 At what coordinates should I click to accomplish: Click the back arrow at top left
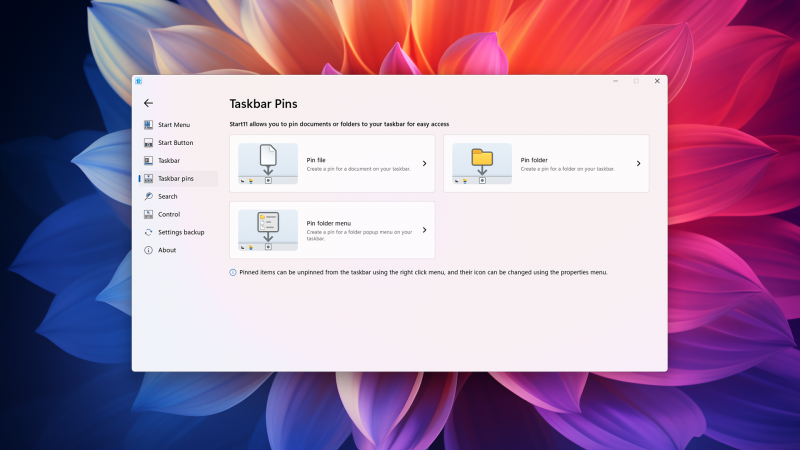[148, 103]
